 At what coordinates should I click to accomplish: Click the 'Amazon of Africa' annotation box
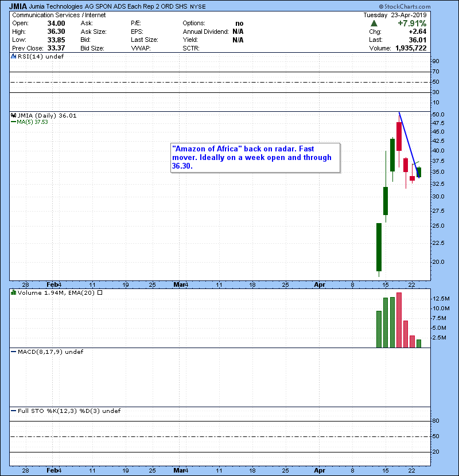pyautogui.click(x=255, y=158)
